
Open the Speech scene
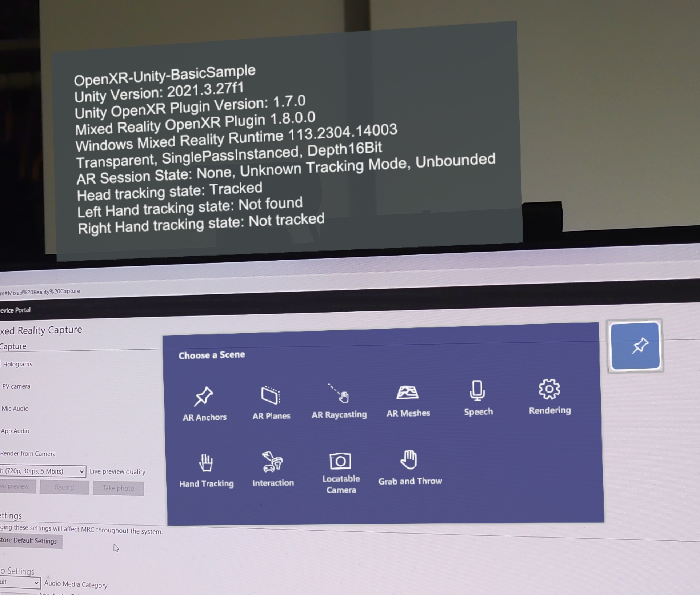pyautogui.click(x=478, y=398)
